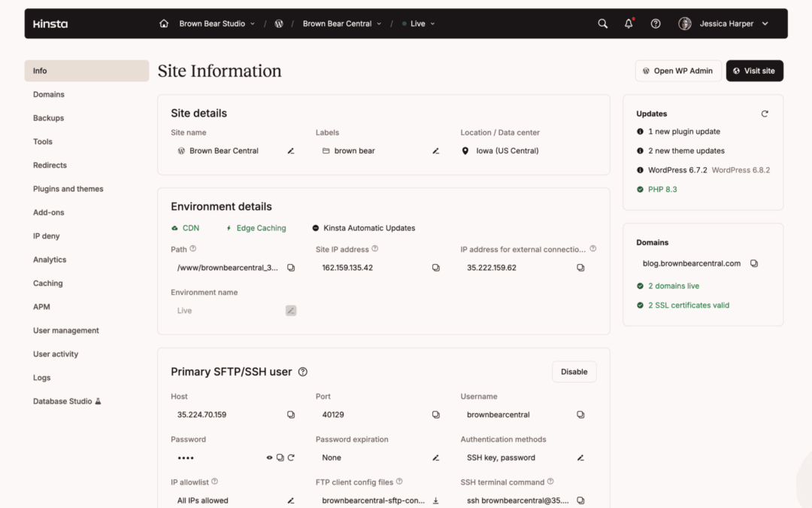Open the notifications bell
This screenshot has height=508, width=812.
point(629,23)
